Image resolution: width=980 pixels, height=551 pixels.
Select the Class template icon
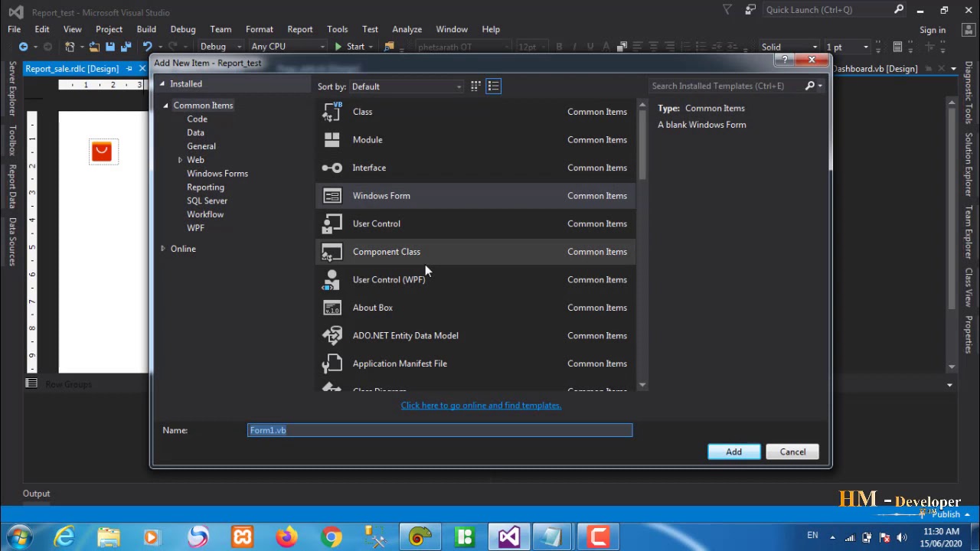332,112
